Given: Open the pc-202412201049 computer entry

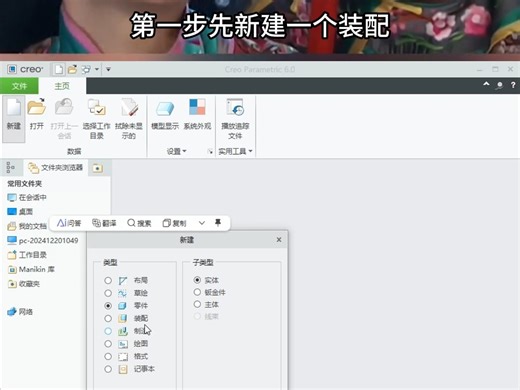Looking at the screenshot, I should [43, 241].
